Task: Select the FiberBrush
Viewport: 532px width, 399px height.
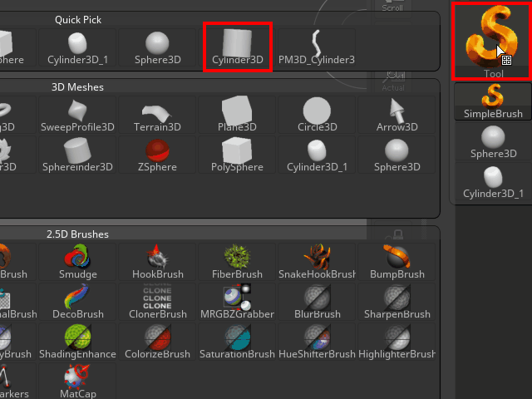Action: point(237,262)
